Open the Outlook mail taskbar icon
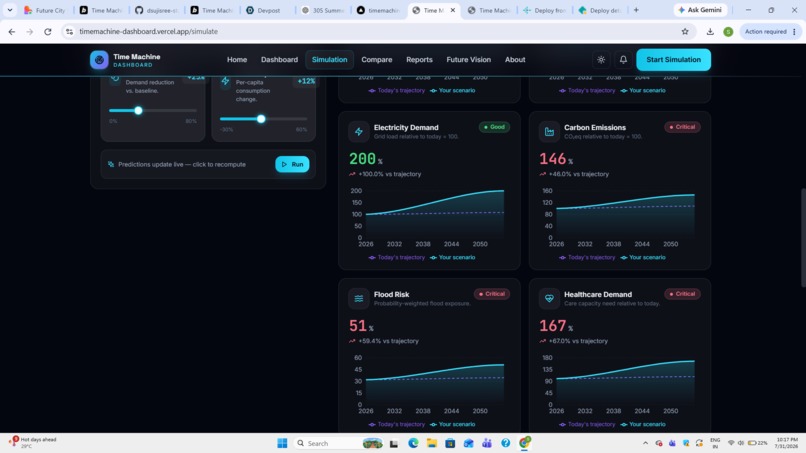 pos(468,443)
